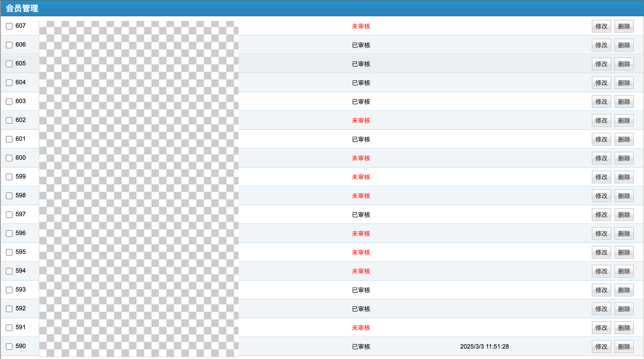
Task: Enable the checkbox for member 590
Action: [9, 347]
